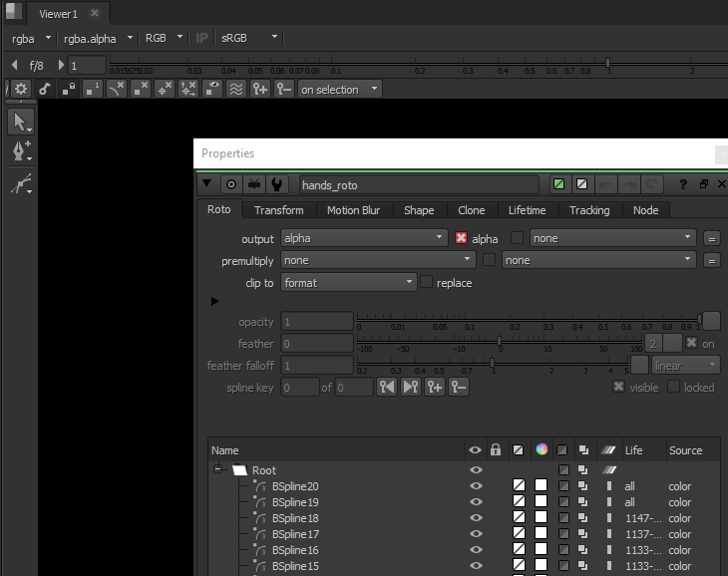Click the wrench icon in node header
The image size is (728, 576).
277,184
